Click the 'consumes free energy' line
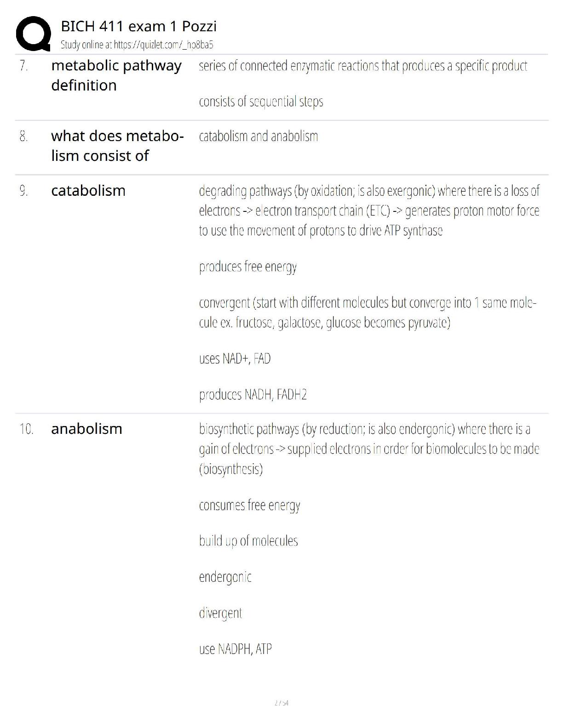The image size is (563, 728). (x=249, y=506)
